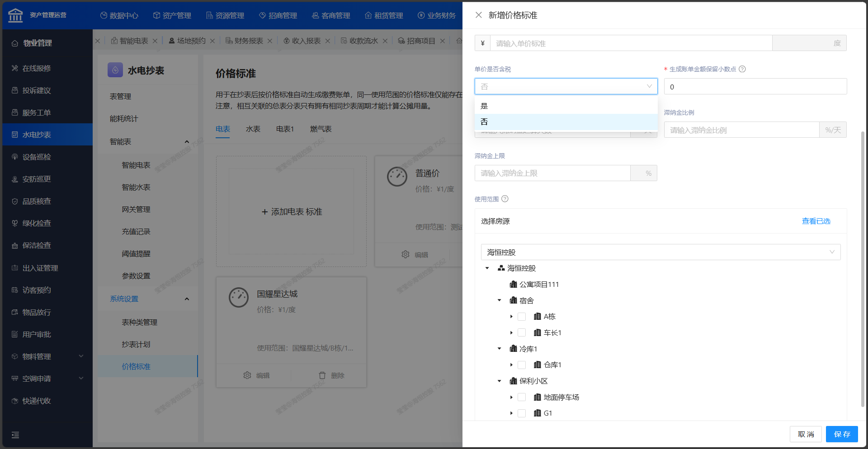Click the drawer's vertical scrollbar
The height and width of the screenshot is (449, 868).
coord(863,271)
